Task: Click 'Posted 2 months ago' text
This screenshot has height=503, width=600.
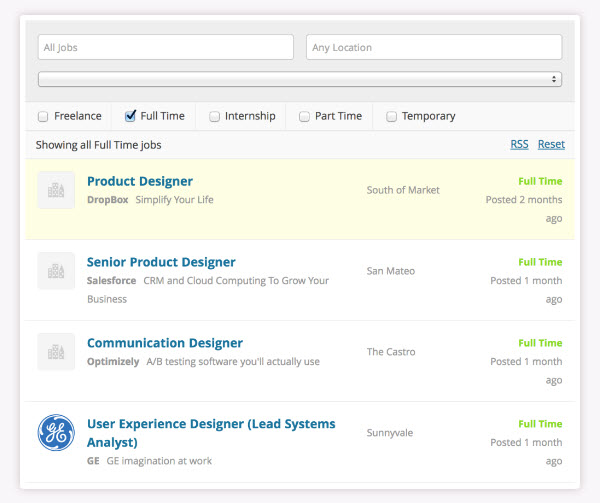Action: (x=524, y=209)
